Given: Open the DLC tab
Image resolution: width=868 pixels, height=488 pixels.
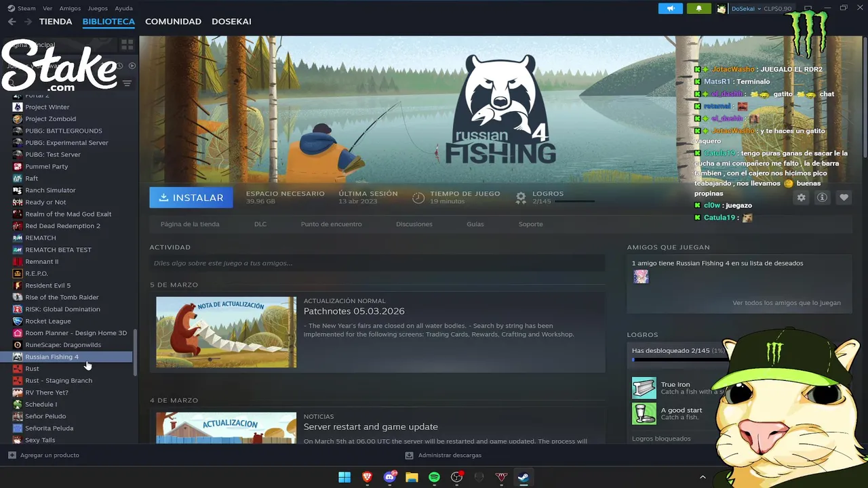Looking at the screenshot, I should [x=260, y=224].
